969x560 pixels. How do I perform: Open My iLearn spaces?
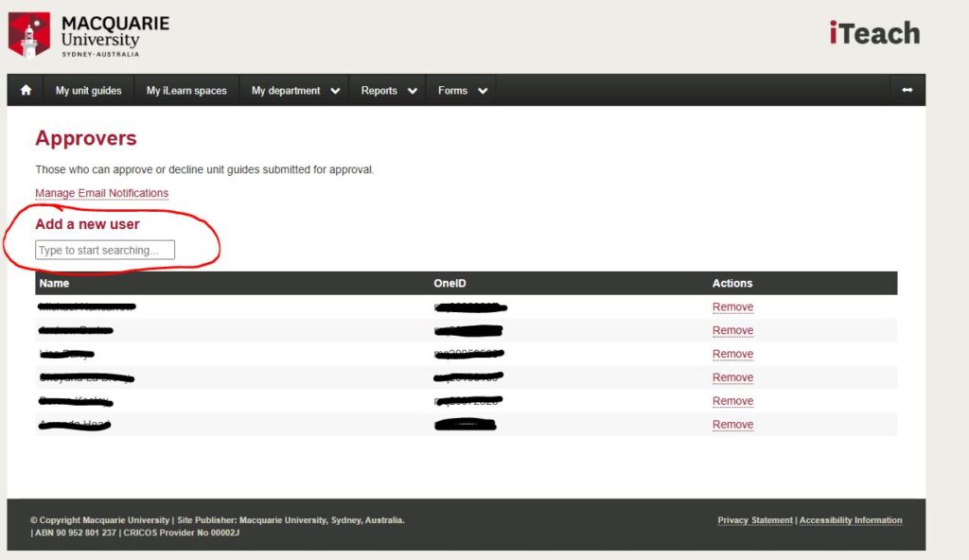click(186, 90)
